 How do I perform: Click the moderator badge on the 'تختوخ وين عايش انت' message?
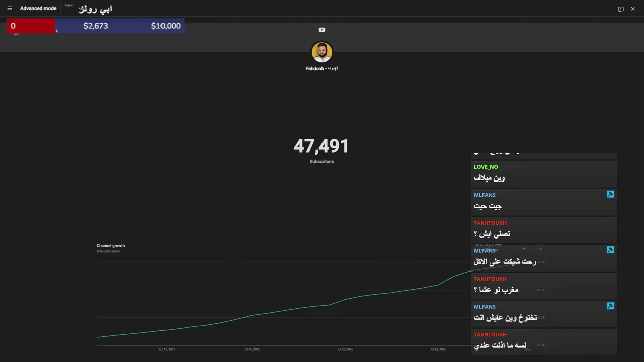[x=610, y=306]
